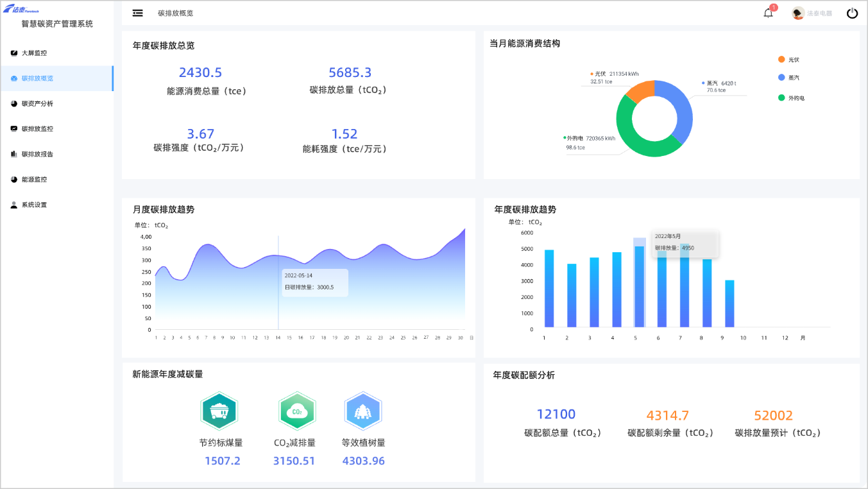Click the user avatar picture
The height and width of the screenshot is (489, 868).
coord(798,13)
